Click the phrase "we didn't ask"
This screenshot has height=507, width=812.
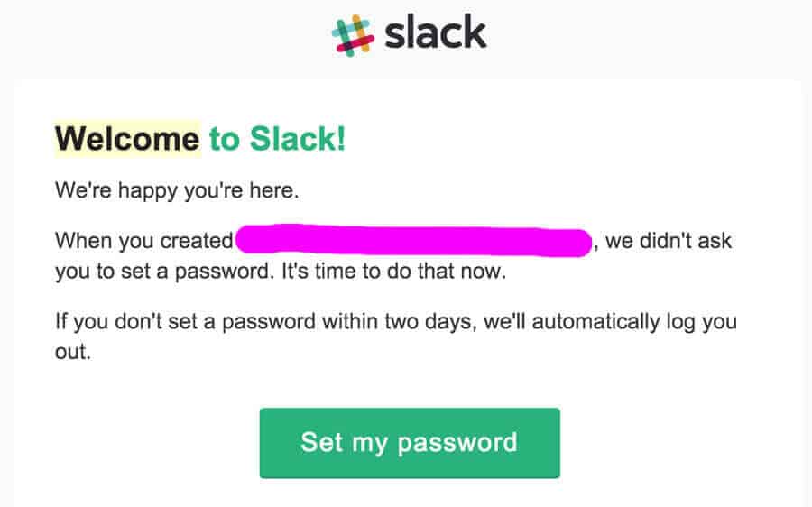coord(668,241)
